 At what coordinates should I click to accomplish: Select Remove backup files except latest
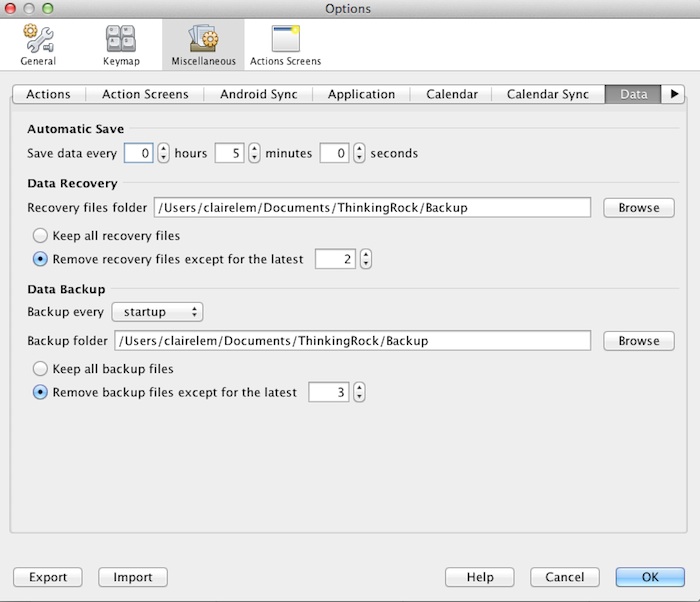click(x=41, y=392)
